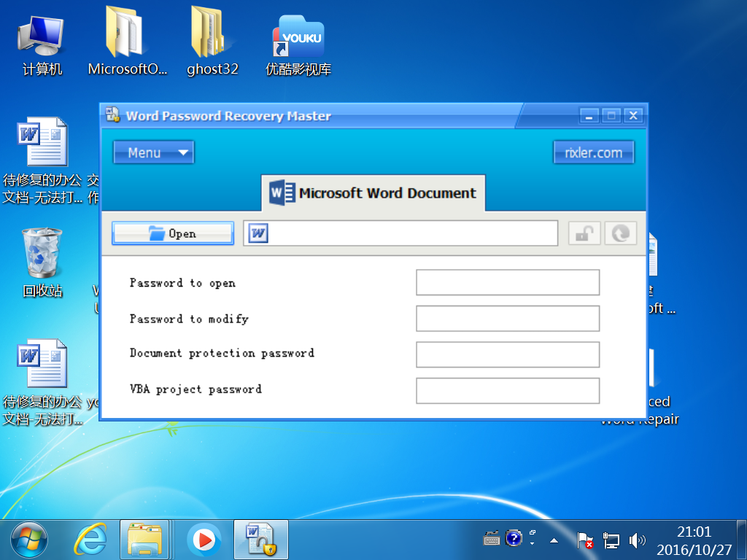Click the help question mark tray icon
The width and height of the screenshot is (747, 560).
(514, 538)
